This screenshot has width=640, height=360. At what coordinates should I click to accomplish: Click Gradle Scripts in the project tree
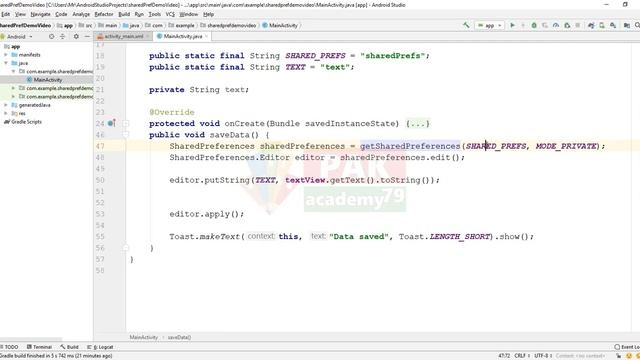(x=23, y=122)
